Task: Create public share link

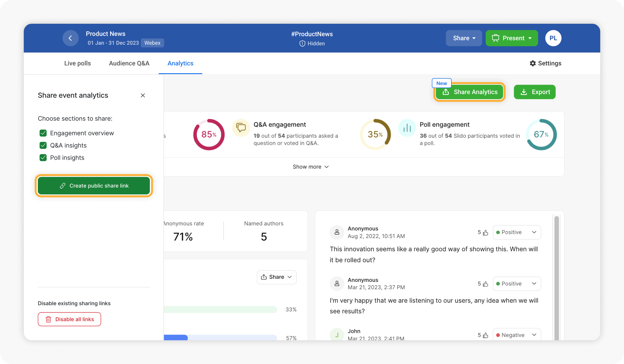Action: [94, 186]
